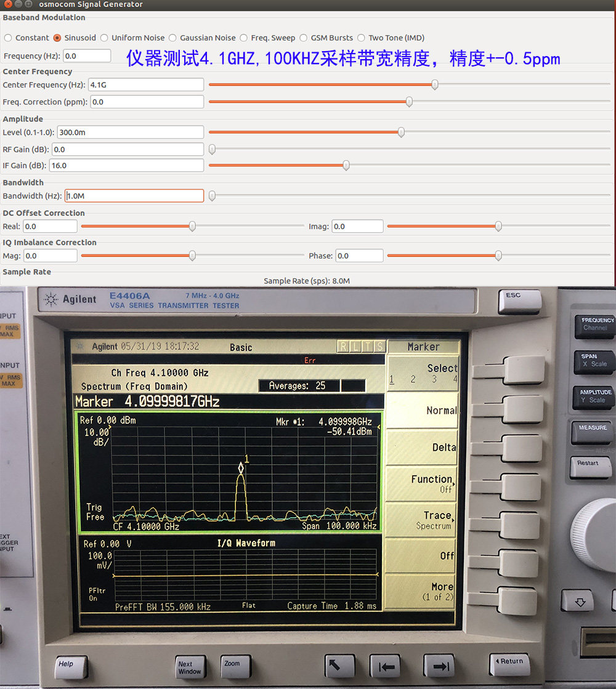Screen dimensions: 616x689
Task: Choose the Delta marker softkey
Action: (x=423, y=447)
